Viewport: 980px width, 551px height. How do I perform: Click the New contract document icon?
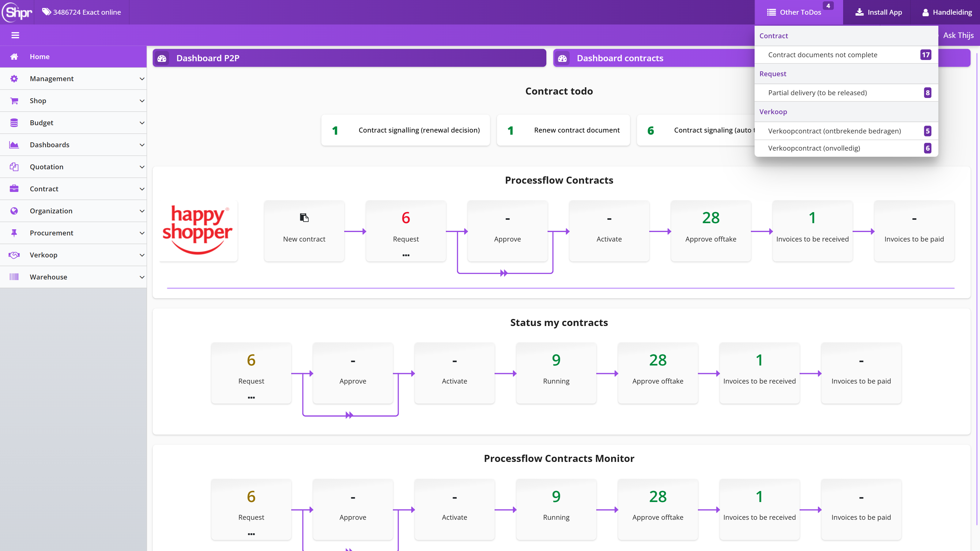click(x=304, y=218)
